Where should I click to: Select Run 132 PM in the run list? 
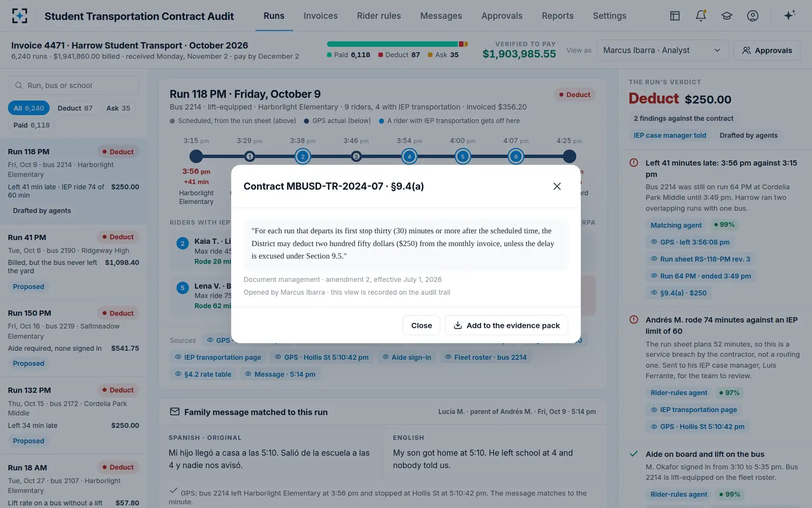[x=73, y=415]
